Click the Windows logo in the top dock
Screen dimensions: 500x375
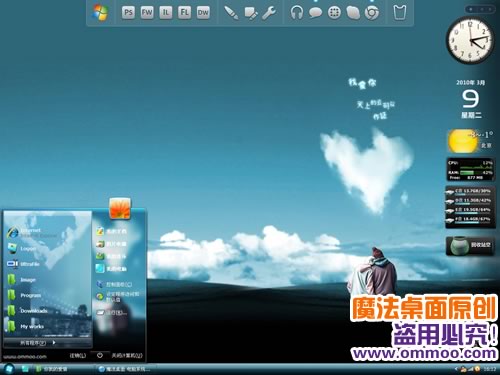[x=100, y=13]
